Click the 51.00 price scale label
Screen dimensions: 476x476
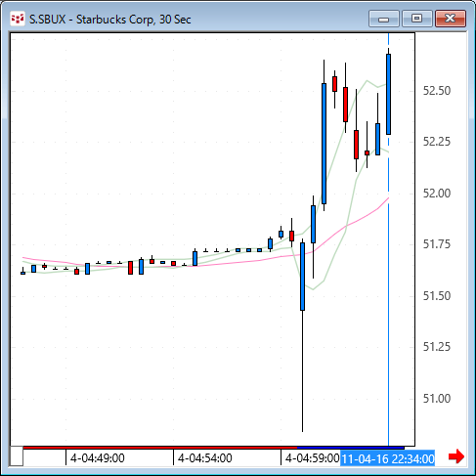437,399
